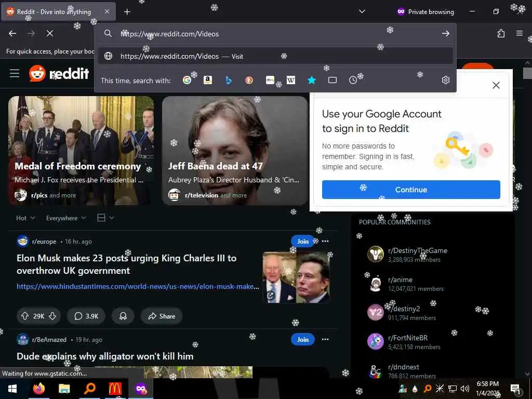The height and width of the screenshot is (399, 532).
Task: Give award on the Elon Musk post
Action: click(x=123, y=316)
